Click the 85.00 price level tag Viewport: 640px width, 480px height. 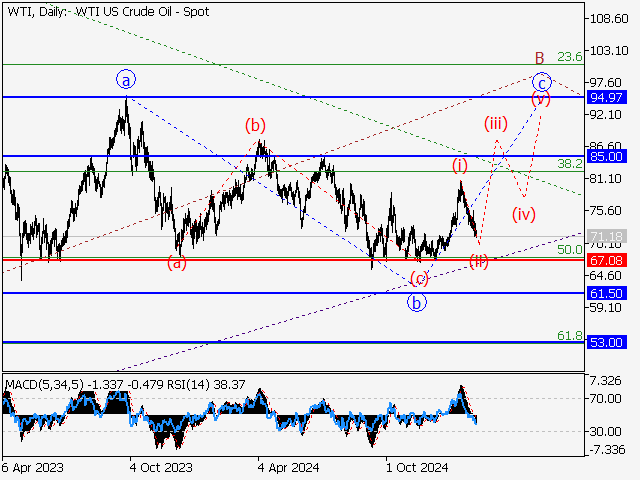607,156
